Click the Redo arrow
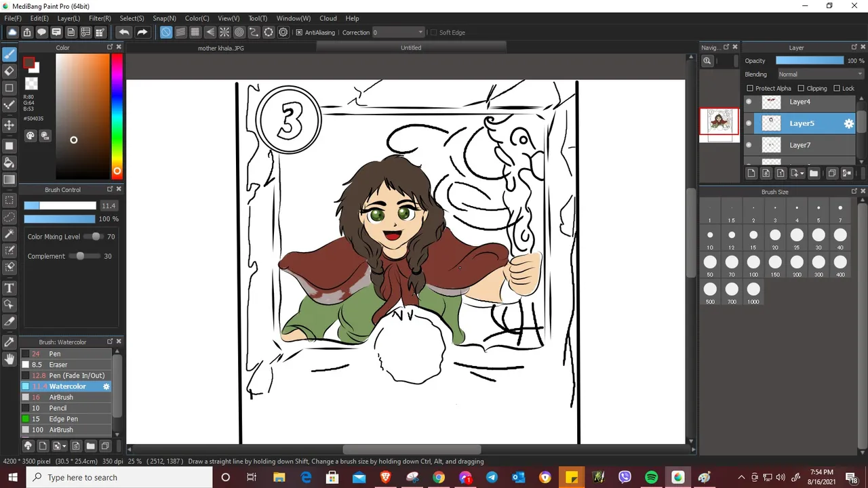The width and height of the screenshot is (868, 488). 142,32
